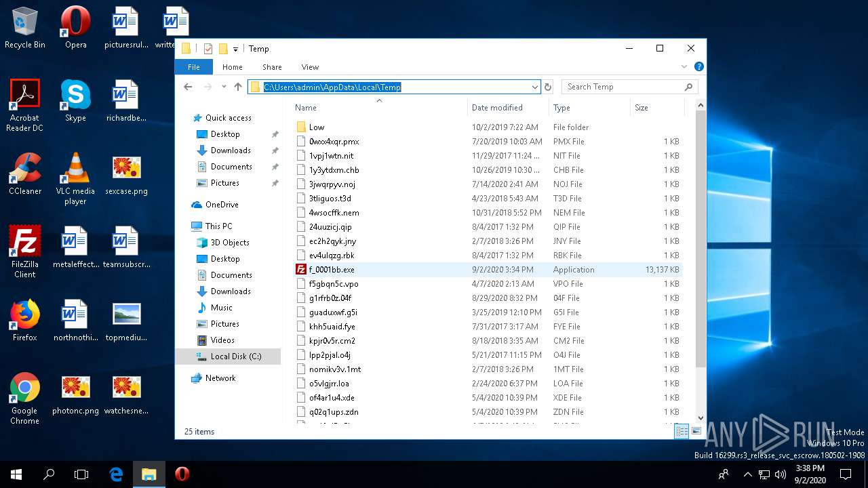Open Task View on the taskbar
The width and height of the screenshot is (868, 488).
(x=81, y=474)
